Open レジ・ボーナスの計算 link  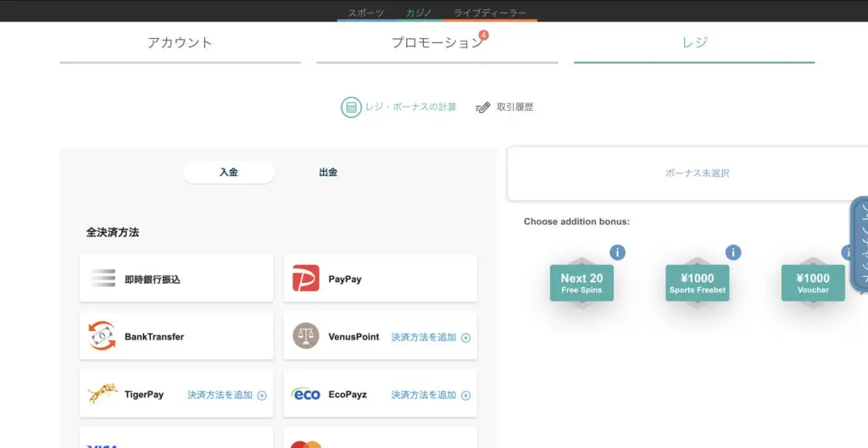click(x=411, y=108)
